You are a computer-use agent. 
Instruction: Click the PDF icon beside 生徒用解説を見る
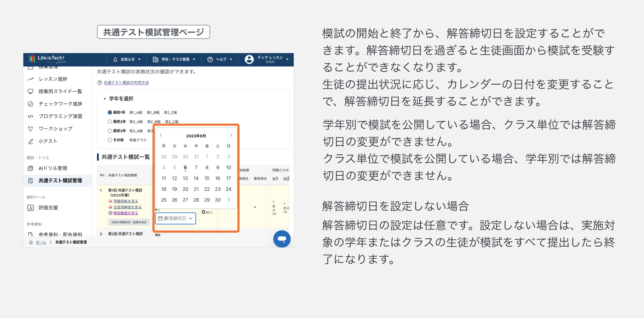coord(110,207)
